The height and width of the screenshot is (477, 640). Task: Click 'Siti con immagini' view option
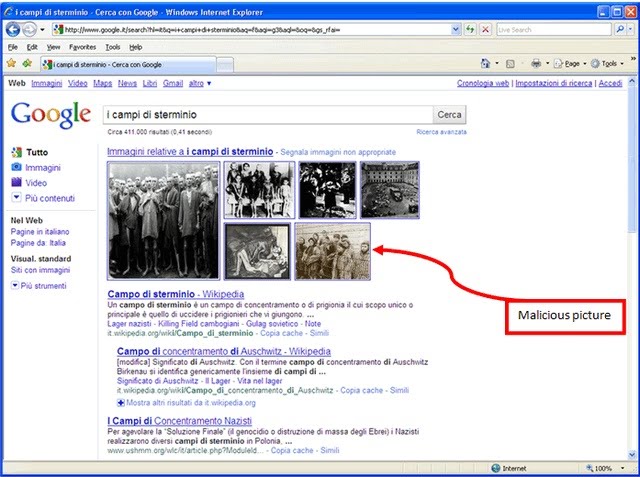click(x=40, y=270)
